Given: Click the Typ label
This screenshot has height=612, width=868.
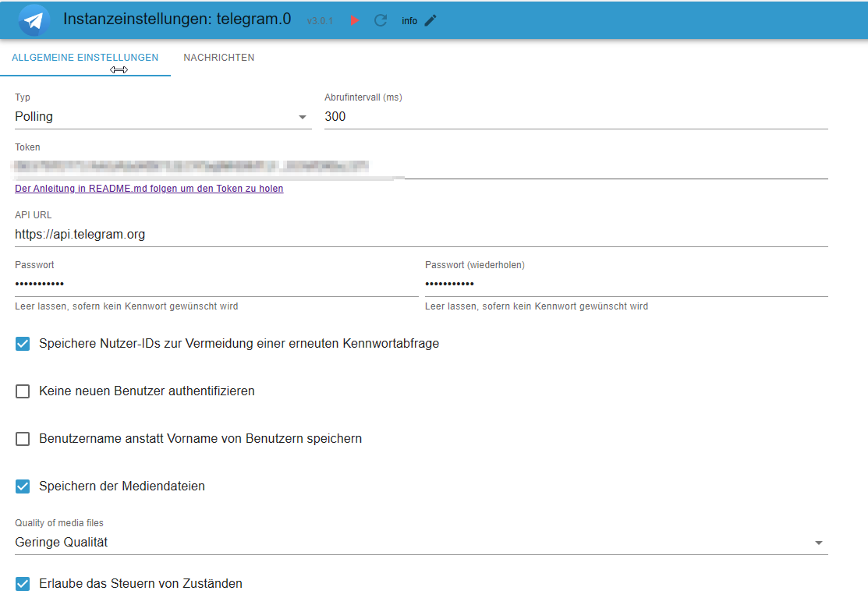Looking at the screenshot, I should click(x=23, y=97).
